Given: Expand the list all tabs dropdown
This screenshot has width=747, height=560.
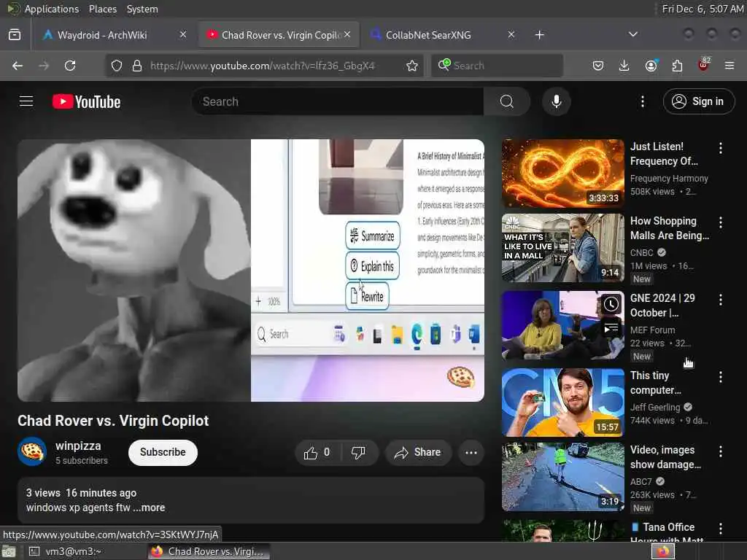Looking at the screenshot, I should 632,34.
